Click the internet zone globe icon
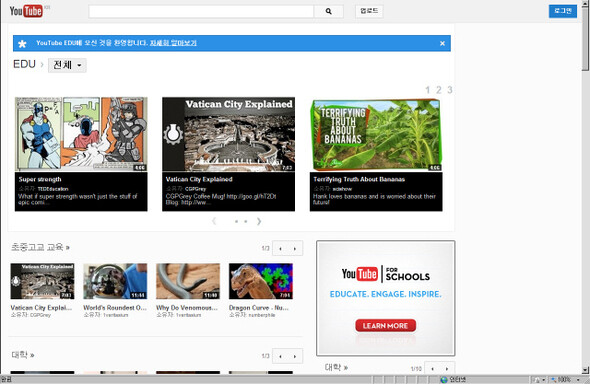The image size is (590, 384). pos(444,379)
